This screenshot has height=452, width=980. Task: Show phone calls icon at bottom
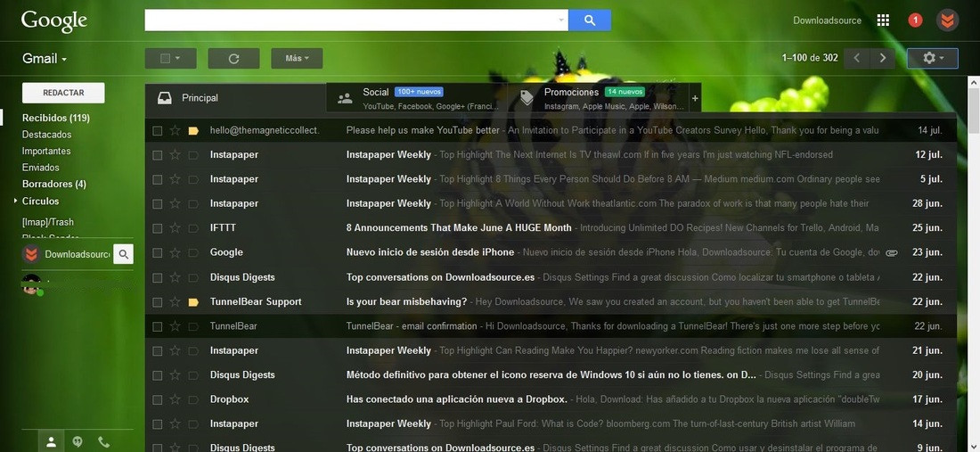(103, 442)
